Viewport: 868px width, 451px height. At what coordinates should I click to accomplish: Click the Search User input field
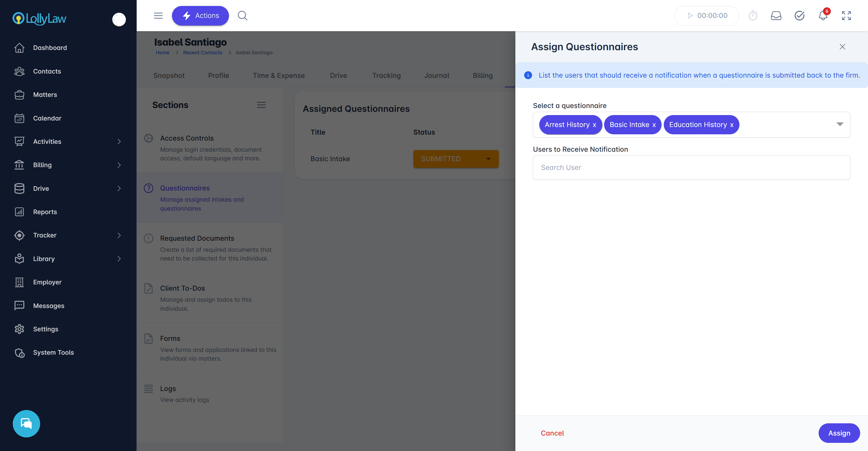[x=691, y=167]
